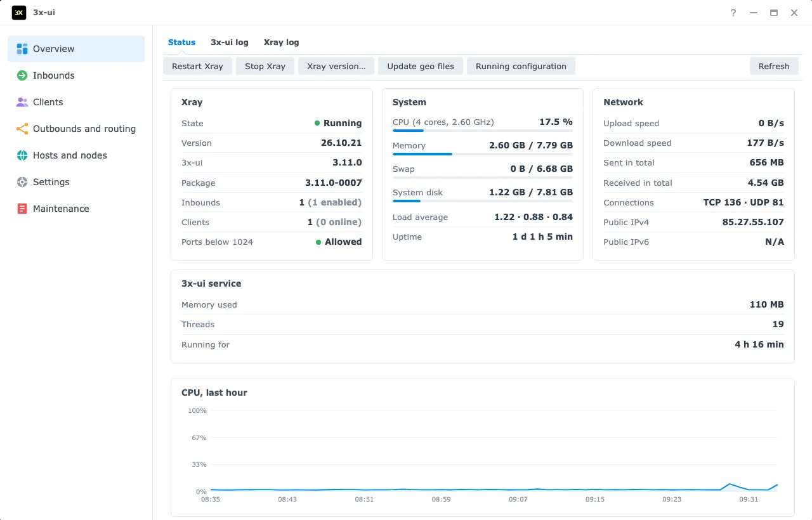Screen dimensions: 812x520
Task: Click the CPU usage progress bar
Action: point(483,131)
